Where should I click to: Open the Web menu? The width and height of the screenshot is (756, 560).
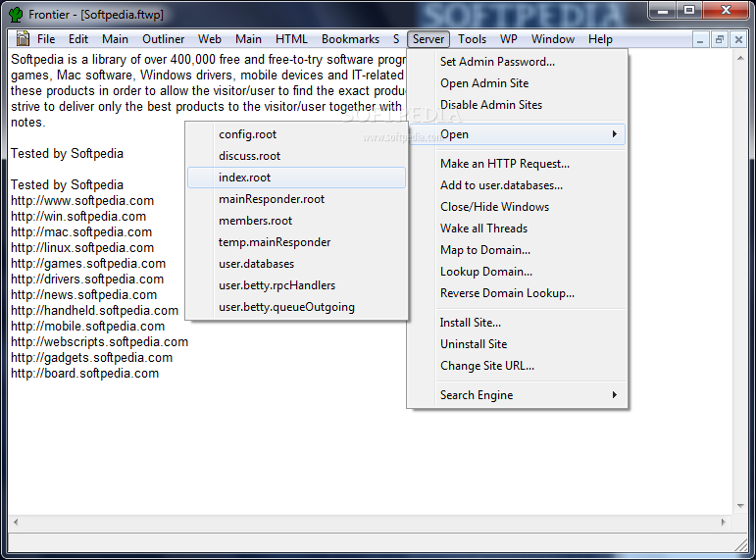click(x=210, y=39)
